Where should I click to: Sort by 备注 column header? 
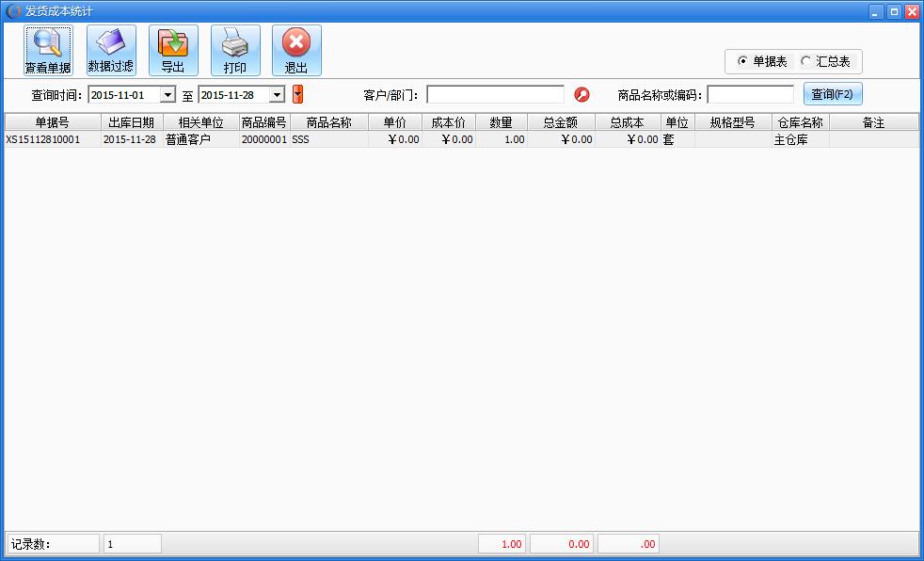(x=874, y=122)
